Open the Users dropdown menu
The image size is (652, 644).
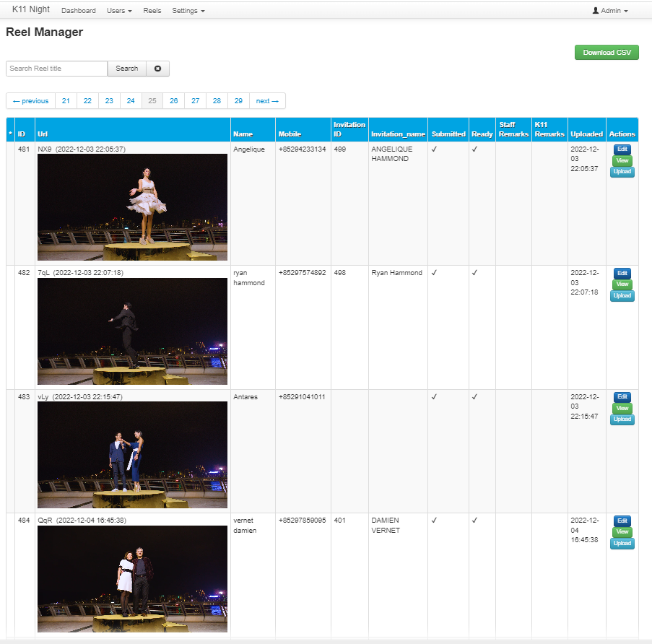point(119,10)
